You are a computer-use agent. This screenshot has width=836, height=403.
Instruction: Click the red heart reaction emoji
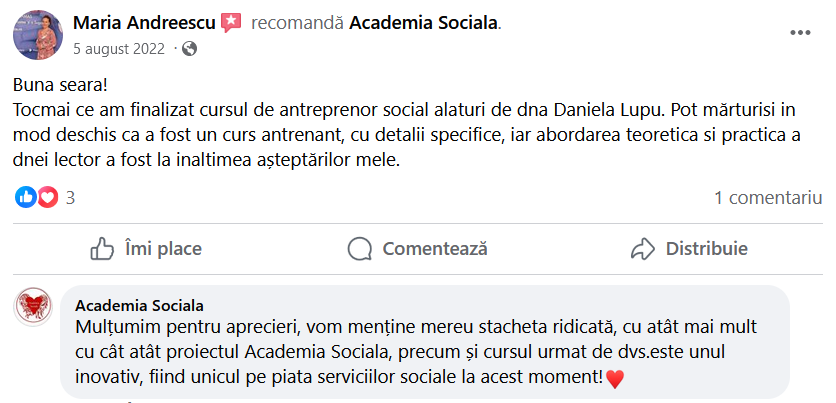pyautogui.click(x=47, y=198)
